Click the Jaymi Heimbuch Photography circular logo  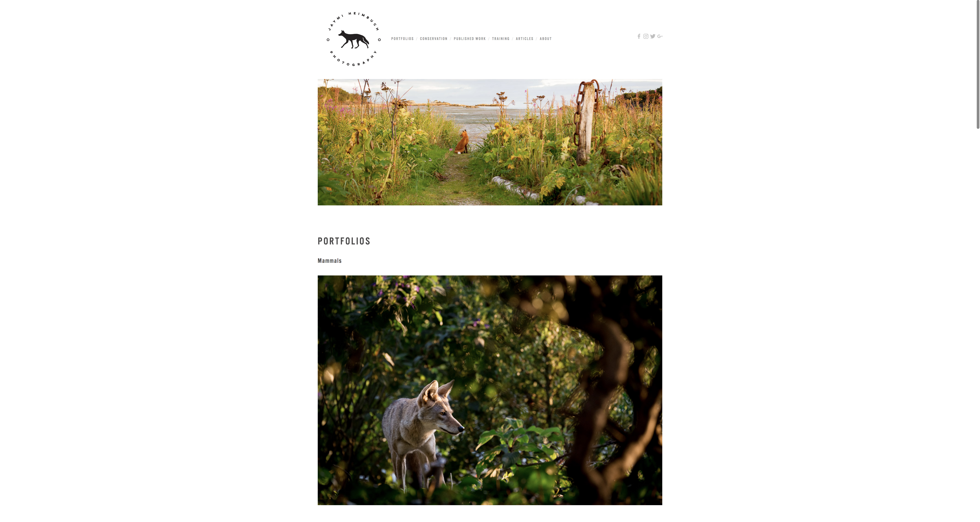tap(354, 39)
